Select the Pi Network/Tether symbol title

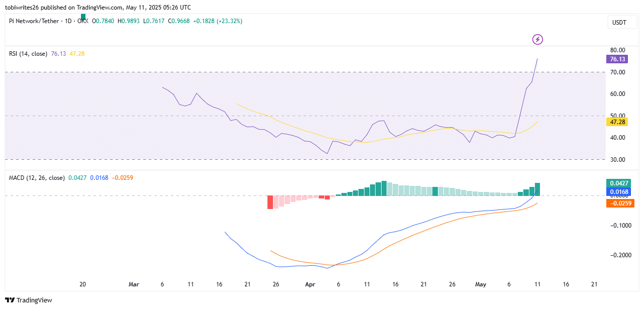[33, 21]
